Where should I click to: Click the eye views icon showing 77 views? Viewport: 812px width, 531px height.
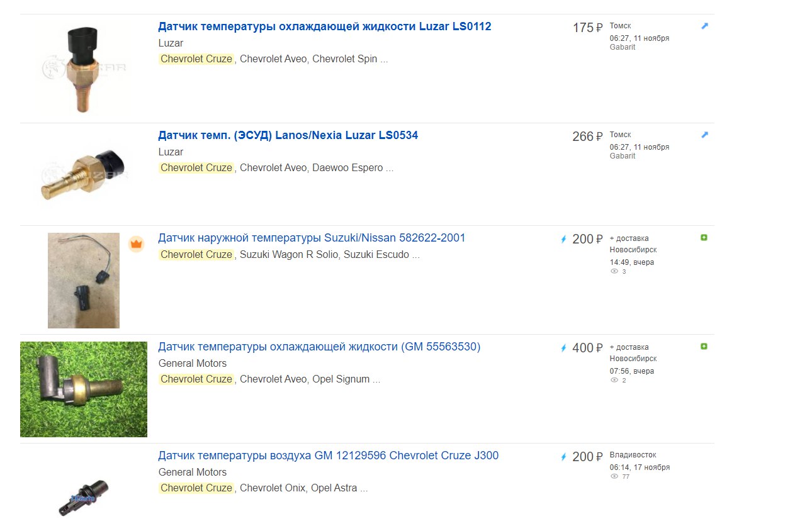(x=614, y=477)
